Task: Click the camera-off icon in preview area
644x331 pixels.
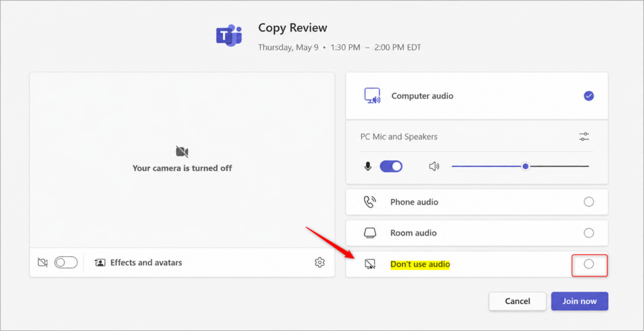Action: 182,152
